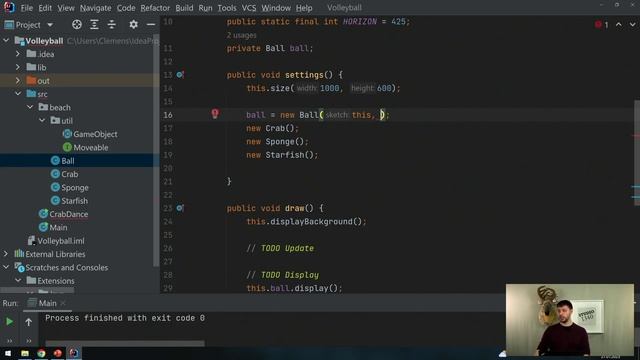Collapse all items in Project tree
The image size is (640, 360).
pyautogui.click(x=111, y=24)
